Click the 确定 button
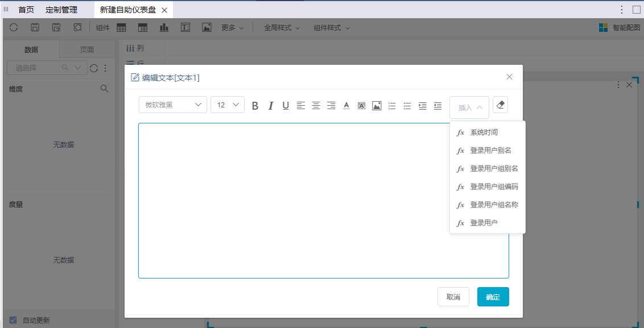Image resolution: width=644 pixels, height=328 pixels. [493, 297]
